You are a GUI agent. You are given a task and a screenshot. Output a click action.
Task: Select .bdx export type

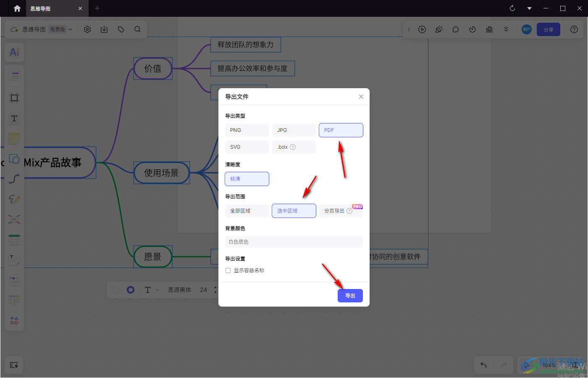pos(294,147)
